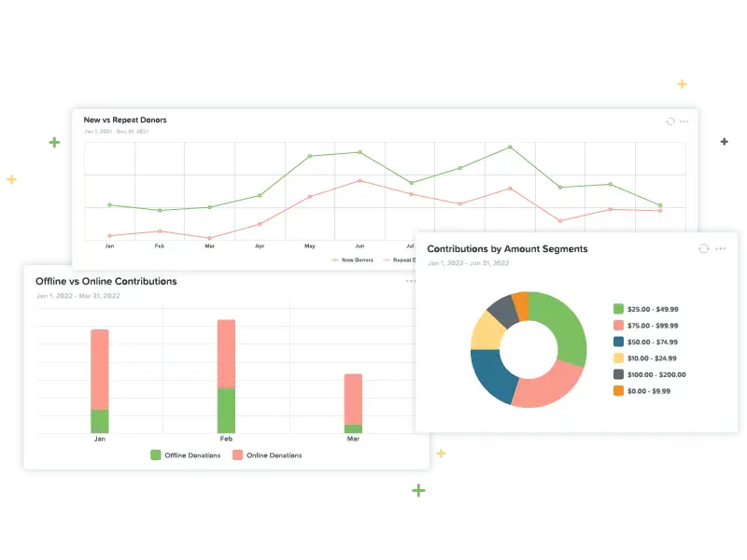Select the gray donut segment
Screen dimensions: 747x560
[503, 311]
